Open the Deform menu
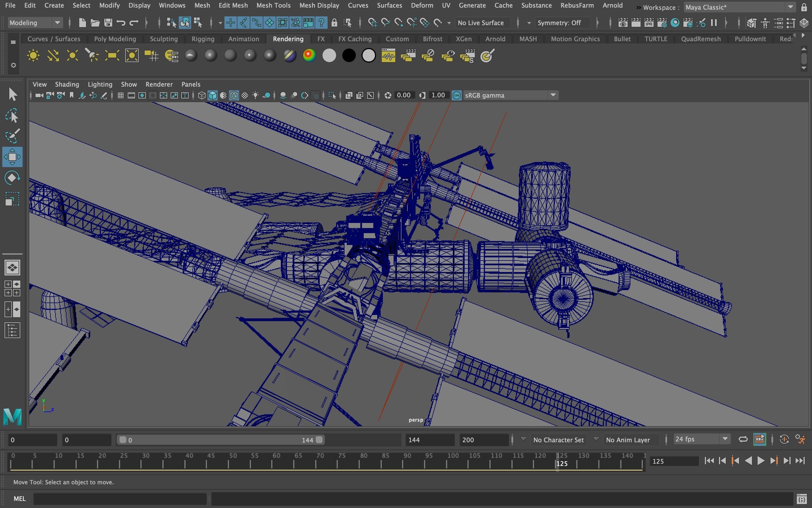Viewport: 812px width, 508px height. tap(422, 5)
